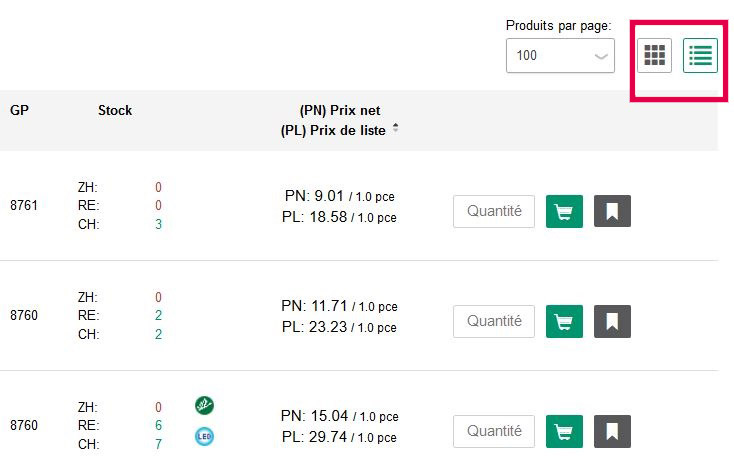Click the quantity field for PN 9.01 product

pos(494,211)
